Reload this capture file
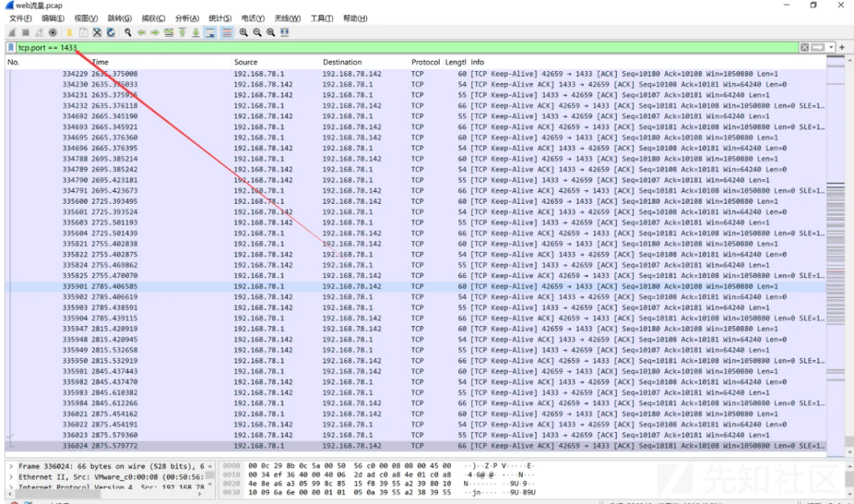The height and width of the screenshot is (504, 854). pyautogui.click(x=111, y=32)
